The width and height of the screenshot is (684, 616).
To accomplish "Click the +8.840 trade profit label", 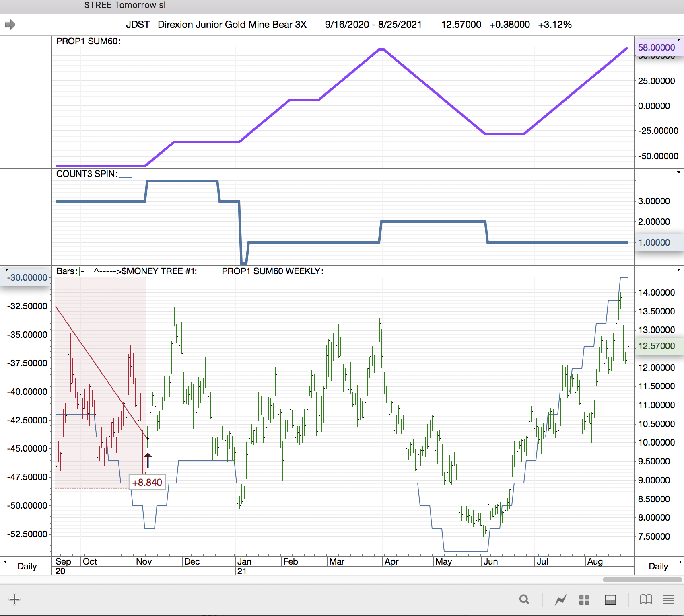I will click(147, 482).
